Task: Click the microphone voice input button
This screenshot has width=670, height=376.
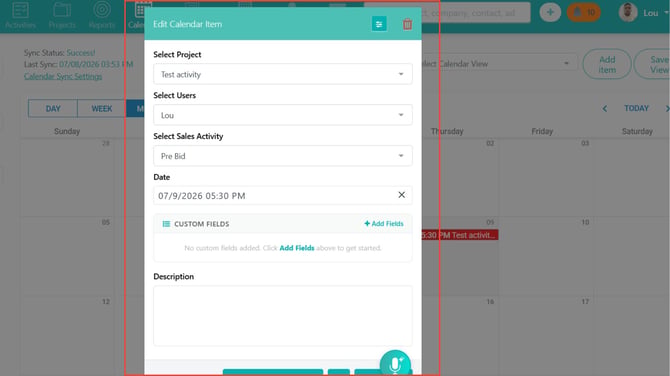Action: [395, 364]
